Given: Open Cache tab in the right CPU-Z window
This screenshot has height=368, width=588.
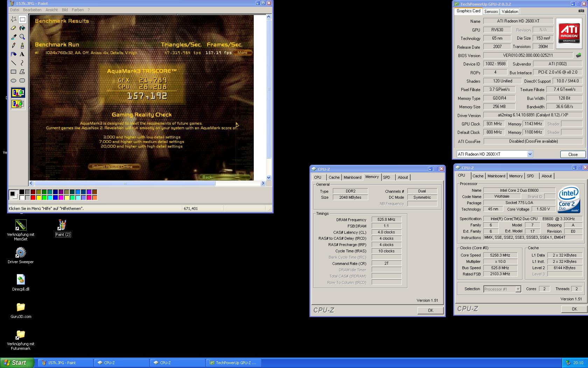Looking at the screenshot, I should 478,176.
